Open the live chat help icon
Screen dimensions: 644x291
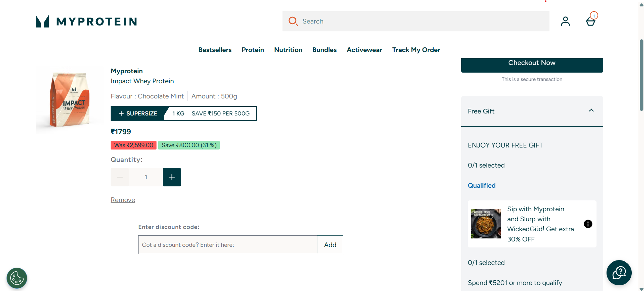[619, 273]
